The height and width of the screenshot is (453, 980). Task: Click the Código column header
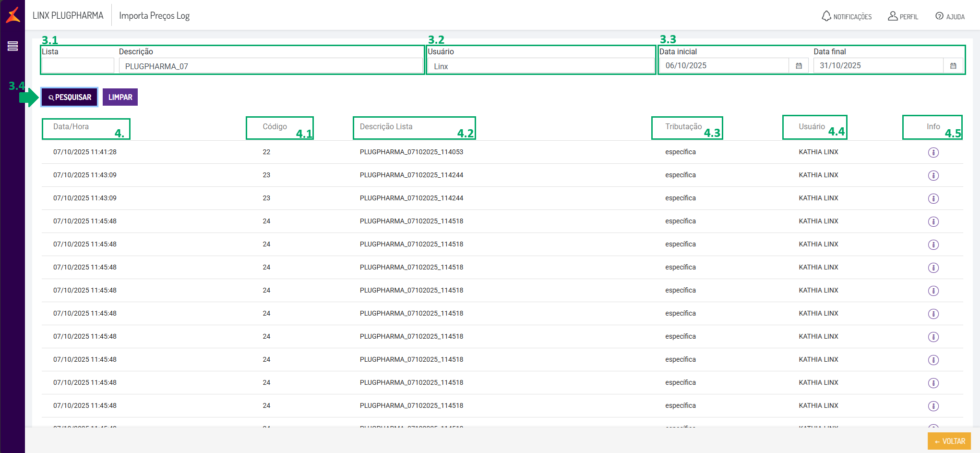(275, 127)
